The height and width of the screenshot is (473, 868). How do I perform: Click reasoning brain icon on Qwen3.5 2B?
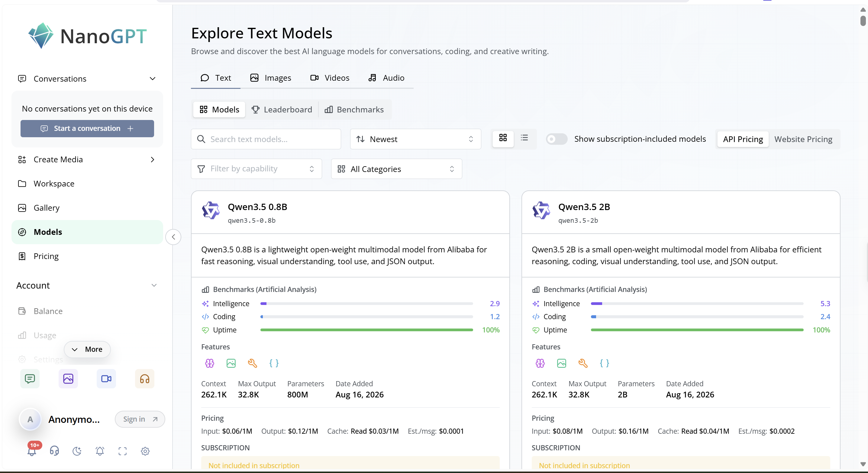pos(540,363)
